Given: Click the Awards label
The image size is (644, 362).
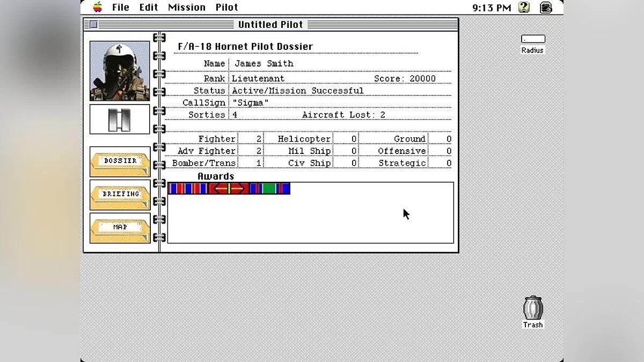Looking at the screenshot, I should tap(216, 176).
